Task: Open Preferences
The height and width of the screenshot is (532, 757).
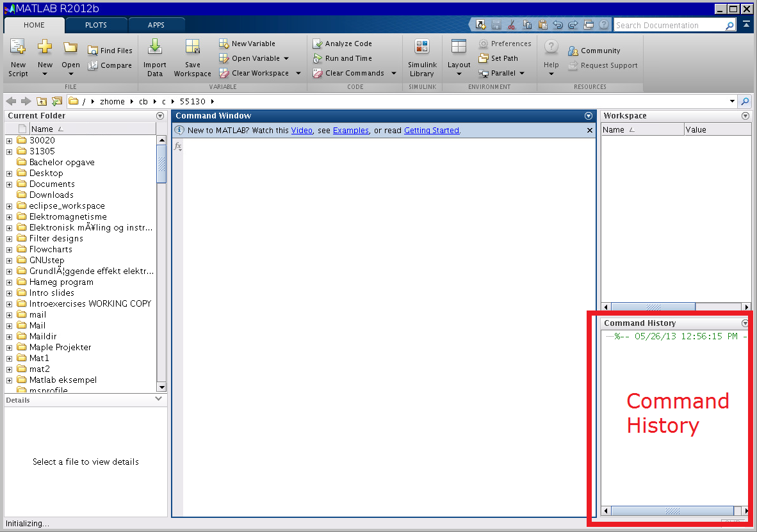Action: pyautogui.click(x=505, y=44)
